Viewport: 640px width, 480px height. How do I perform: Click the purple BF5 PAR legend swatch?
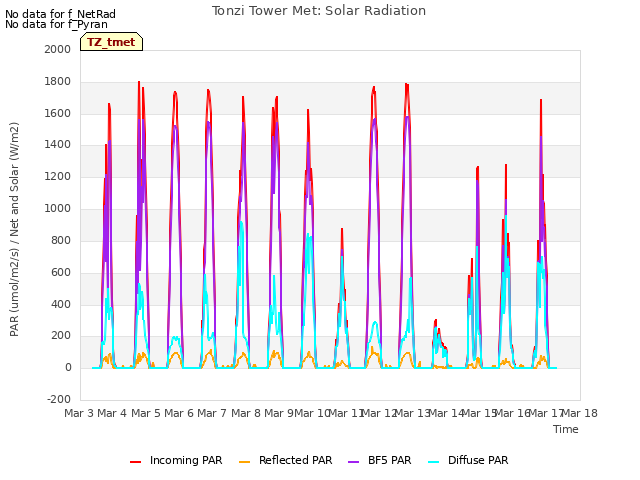coord(353,462)
